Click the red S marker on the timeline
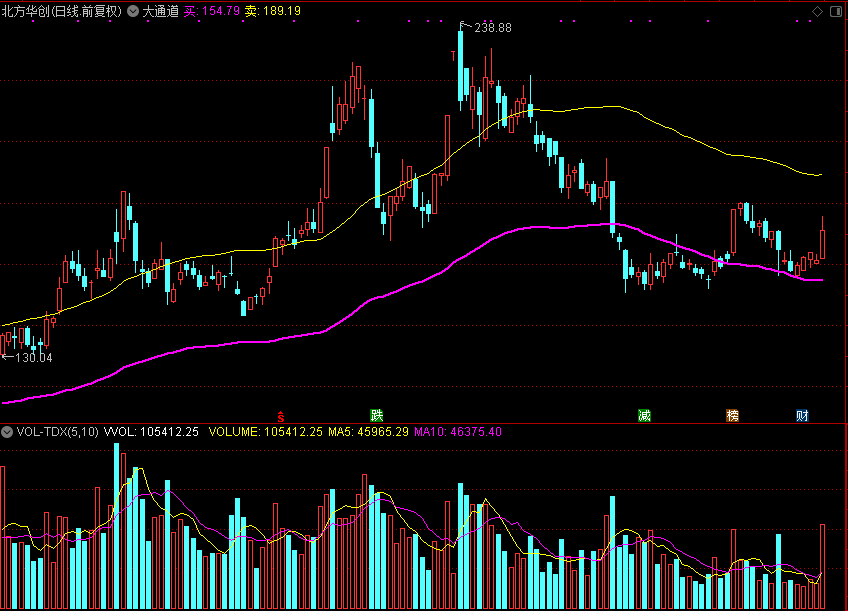Viewport: 848px width, 611px height. coord(280,416)
